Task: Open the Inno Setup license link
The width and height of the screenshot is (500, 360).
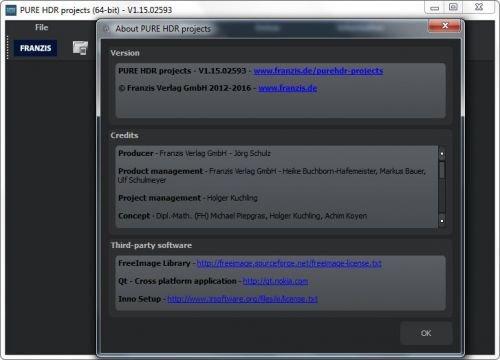Action: pos(242,299)
